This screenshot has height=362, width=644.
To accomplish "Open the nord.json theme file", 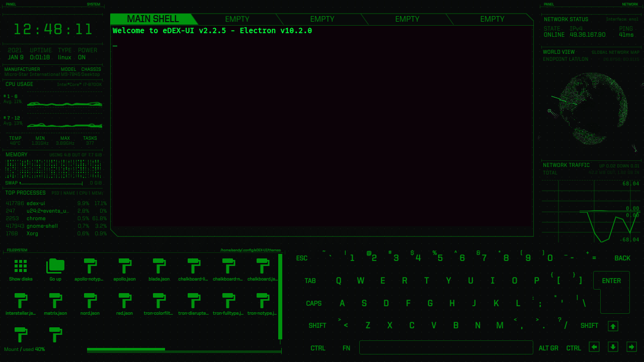I will pos(90,302).
